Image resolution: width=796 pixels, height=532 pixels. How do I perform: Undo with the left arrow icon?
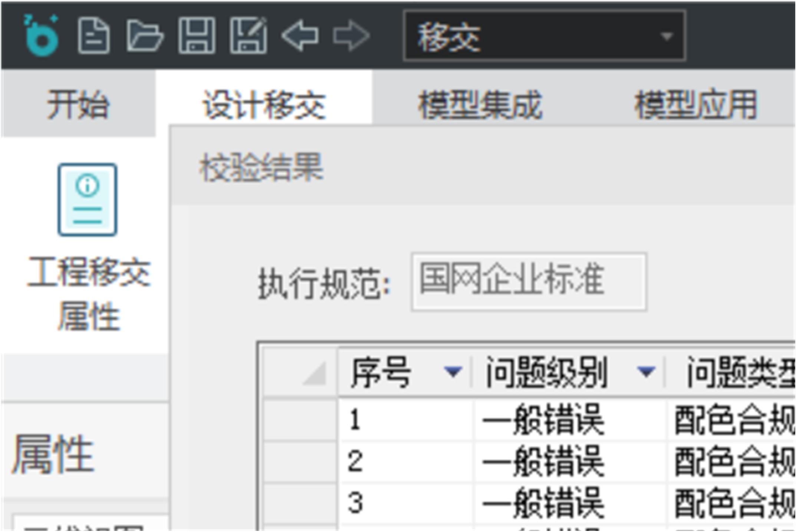coord(300,36)
